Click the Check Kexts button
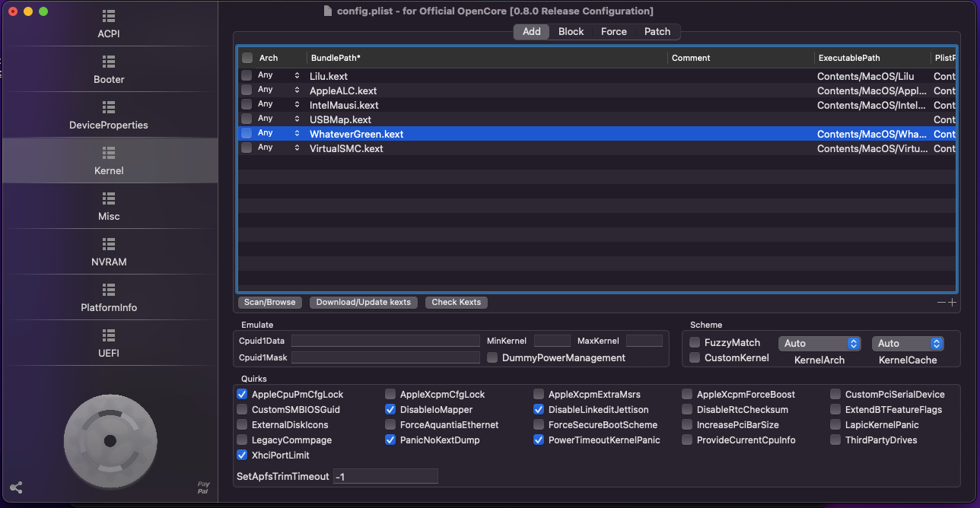This screenshot has width=980, height=508. [456, 302]
